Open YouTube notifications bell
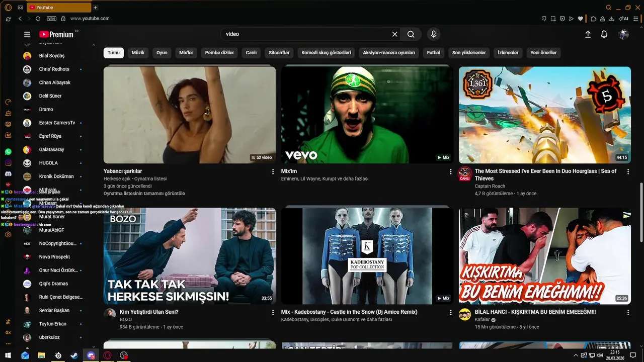This screenshot has height=362, width=644. click(x=604, y=34)
